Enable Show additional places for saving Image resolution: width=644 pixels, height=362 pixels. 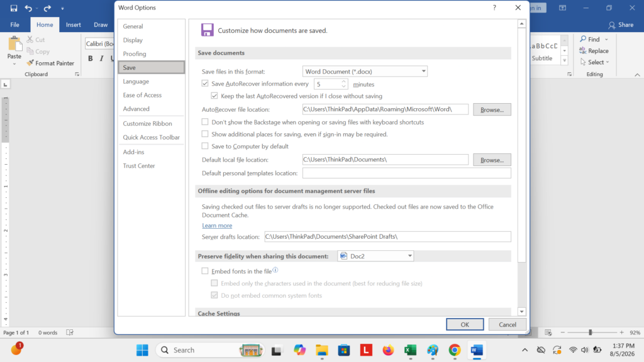click(x=205, y=134)
